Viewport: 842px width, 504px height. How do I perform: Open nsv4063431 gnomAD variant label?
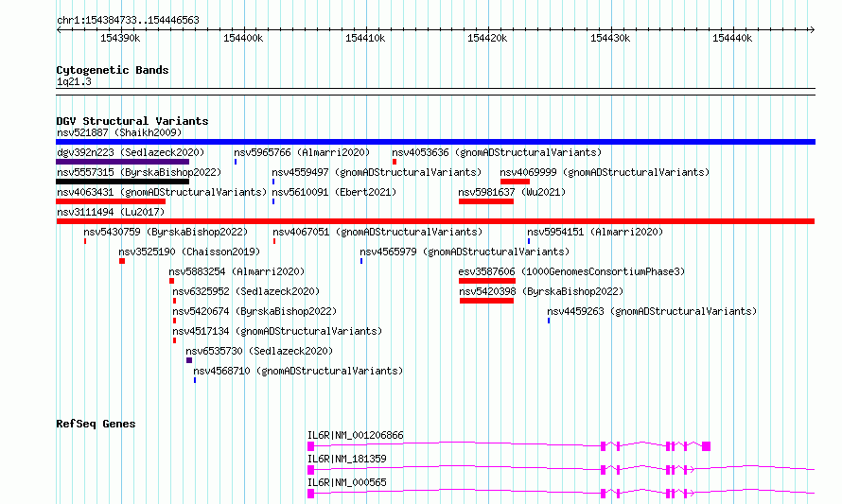(x=162, y=192)
